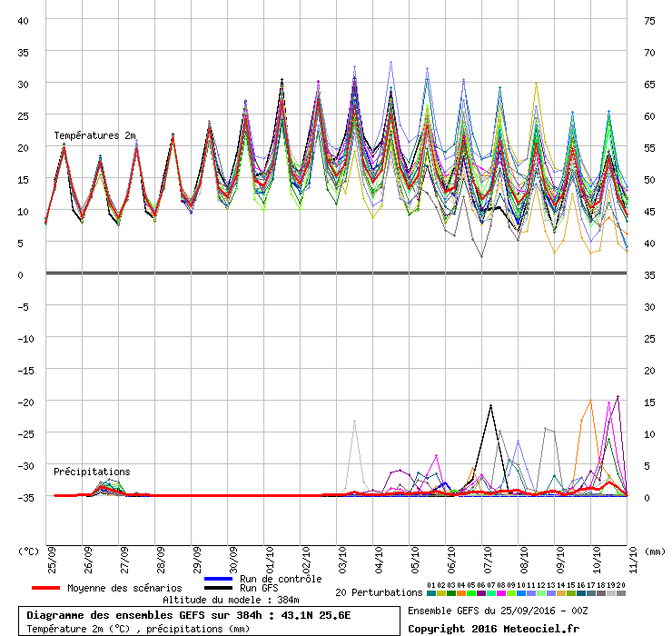Click the spring-green swatch for perturbation 07

tap(491, 593)
